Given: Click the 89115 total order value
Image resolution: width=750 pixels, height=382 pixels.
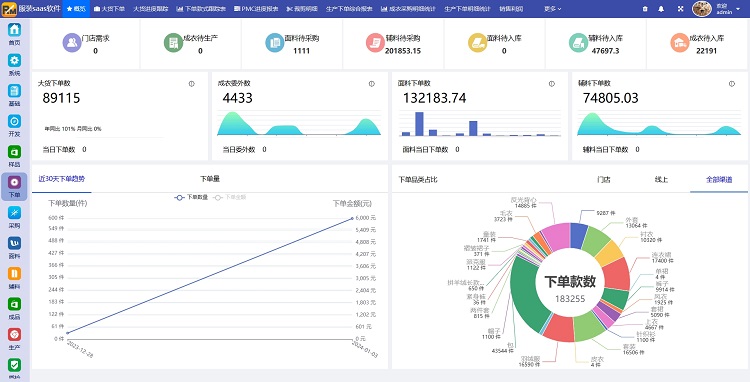Looking at the screenshot, I should tap(61, 98).
